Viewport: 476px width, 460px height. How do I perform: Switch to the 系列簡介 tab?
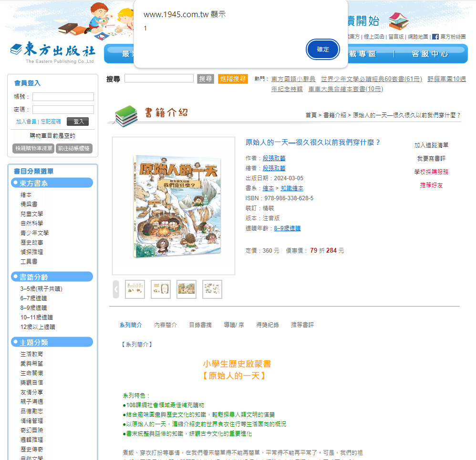pos(131,325)
